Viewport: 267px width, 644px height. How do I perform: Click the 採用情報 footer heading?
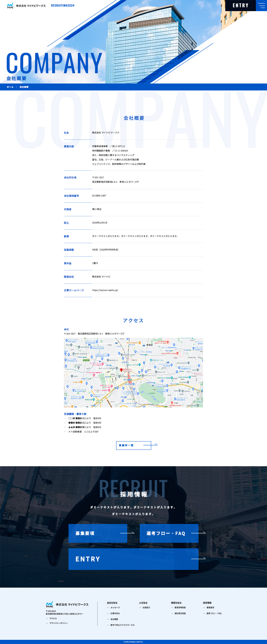pos(207,603)
